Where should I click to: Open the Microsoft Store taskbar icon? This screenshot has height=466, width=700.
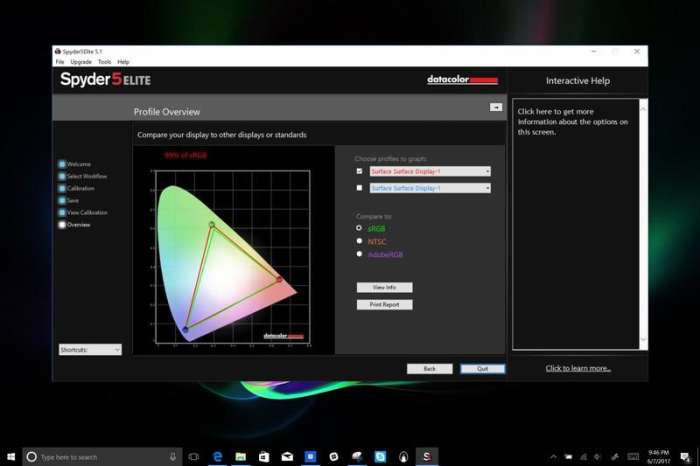264,457
